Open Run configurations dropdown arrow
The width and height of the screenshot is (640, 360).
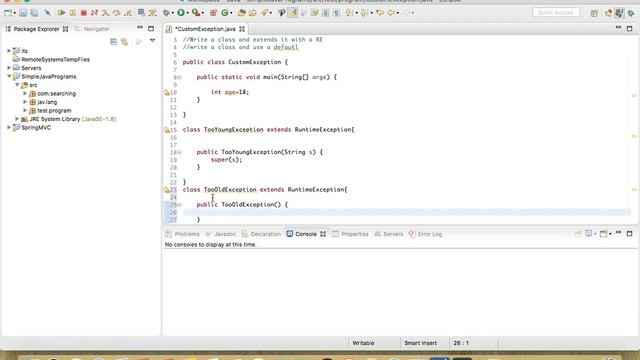point(187,13)
